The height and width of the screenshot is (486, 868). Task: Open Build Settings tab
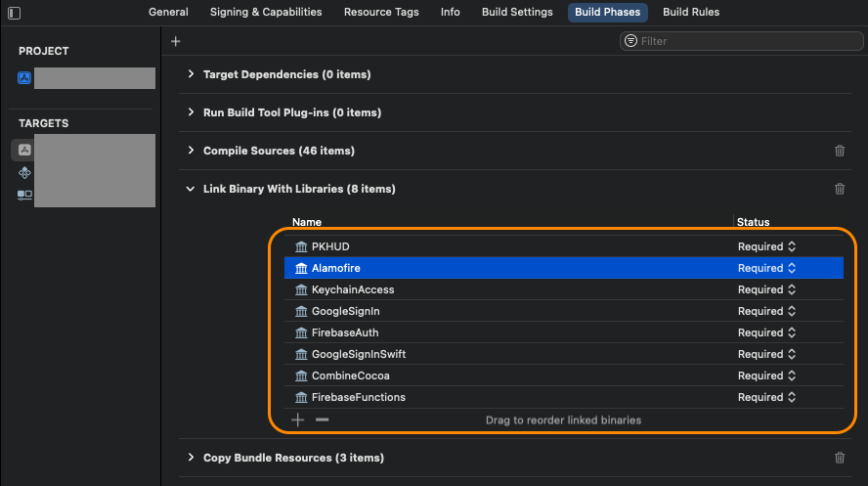(517, 12)
